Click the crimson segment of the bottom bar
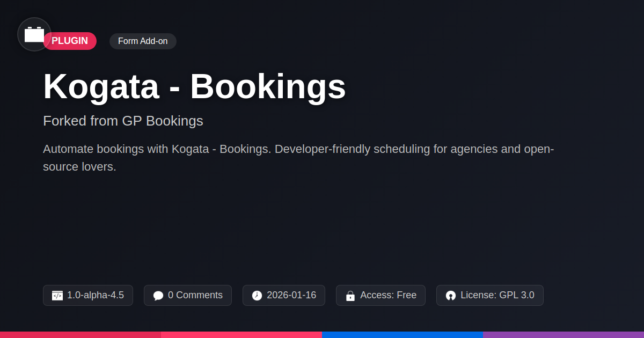Screen dimensions: 644x338 coord(80,334)
